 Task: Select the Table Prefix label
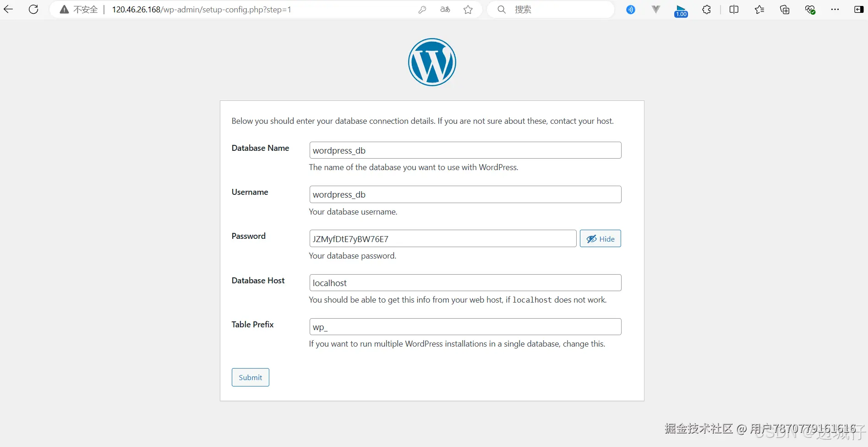[252, 325]
